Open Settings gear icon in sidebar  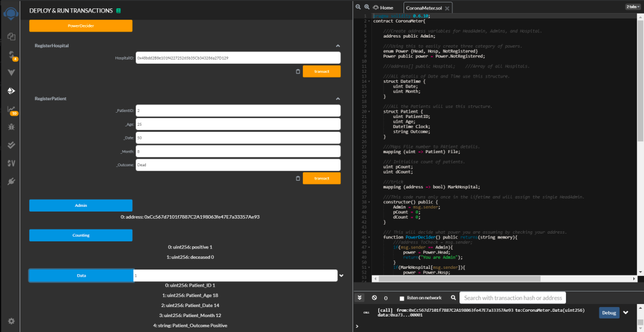click(x=11, y=321)
